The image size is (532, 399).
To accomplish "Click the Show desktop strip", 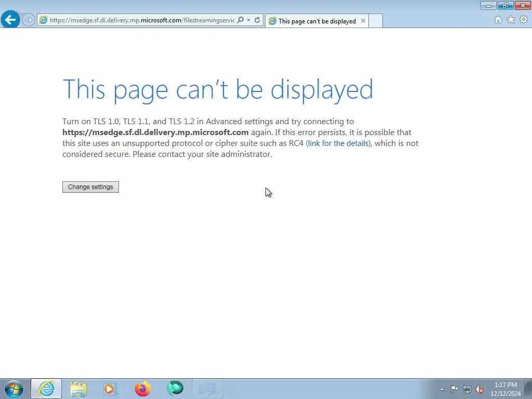I will (x=528, y=389).
